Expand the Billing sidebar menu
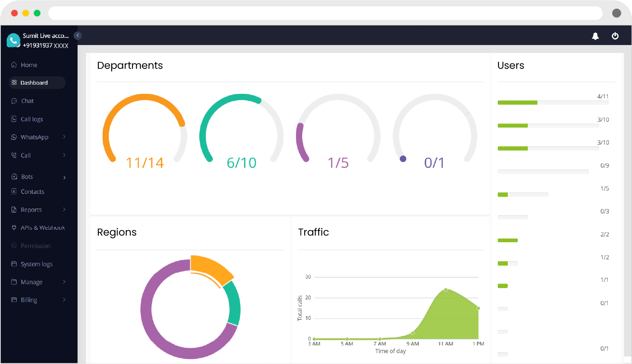Viewport: 632px width, 364px height. 29,300
